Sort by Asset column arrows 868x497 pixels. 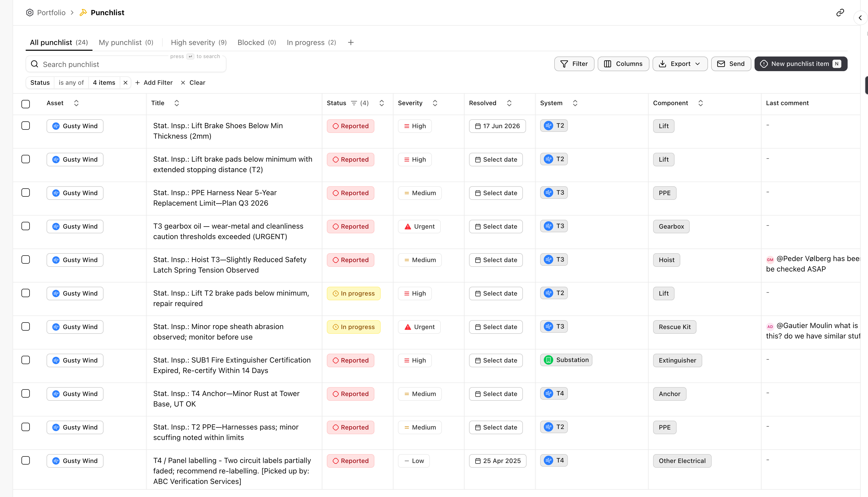(76, 103)
